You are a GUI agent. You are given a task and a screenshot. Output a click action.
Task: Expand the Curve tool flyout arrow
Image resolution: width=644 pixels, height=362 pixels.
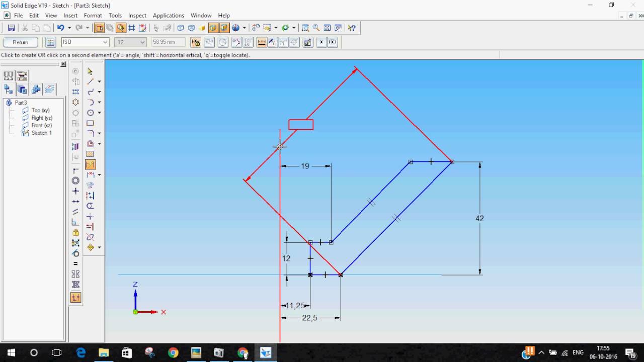(99, 92)
